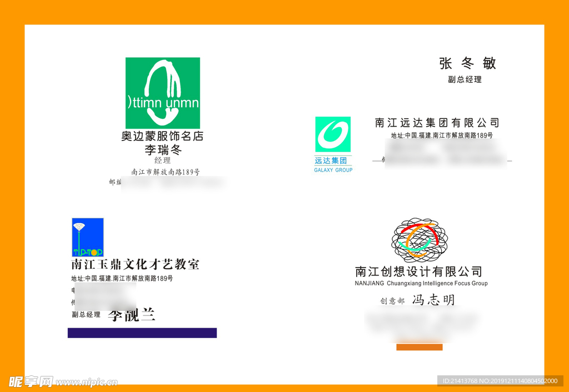The height and width of the screenshot is (392, 569).
Task: Click the small orange bar under 冯志明's card
Action: coord(419,347)
